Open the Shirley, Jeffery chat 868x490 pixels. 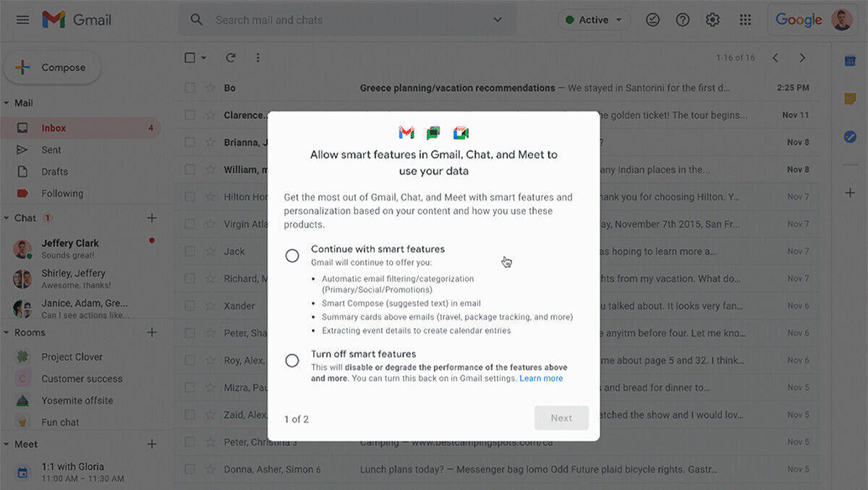tap(80, 279)
